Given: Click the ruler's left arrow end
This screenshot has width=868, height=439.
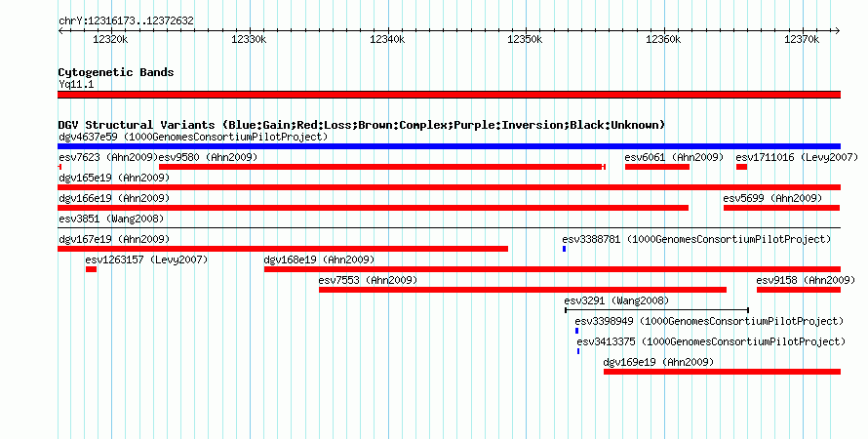Looking at the screenshot, I should point(60,31).
